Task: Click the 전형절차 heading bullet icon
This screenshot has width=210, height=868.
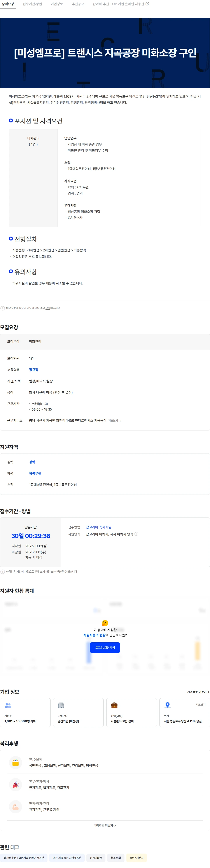Action: (x=11, y=239)
